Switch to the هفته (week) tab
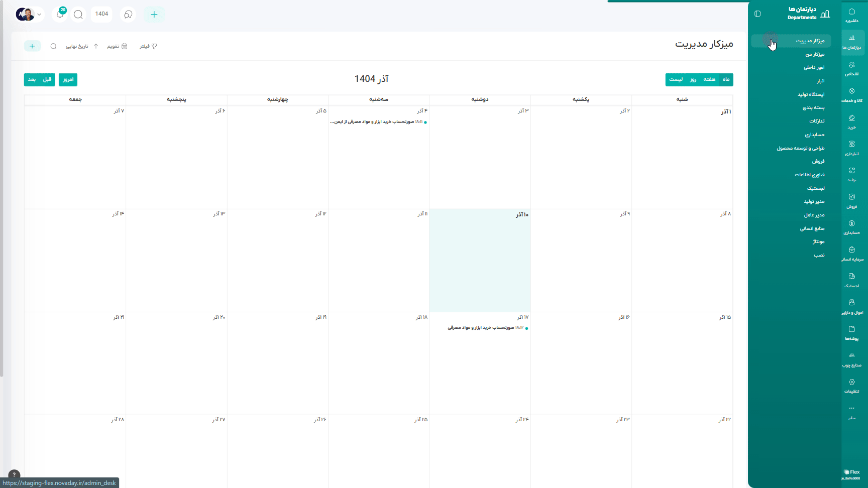This screenshot has width=868, height=488. tap(709, 80)
